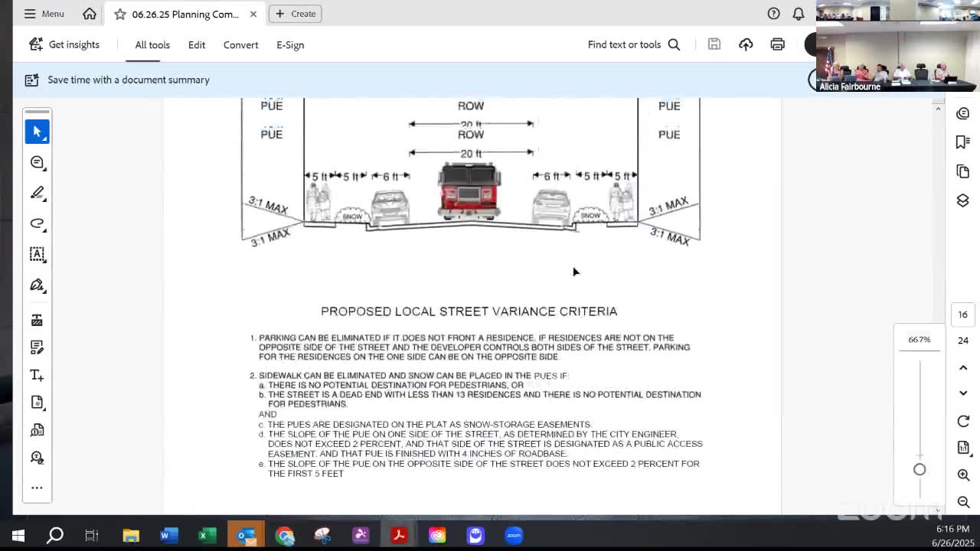
Task: Print the document using printer icon
Action: coord(777,44)
